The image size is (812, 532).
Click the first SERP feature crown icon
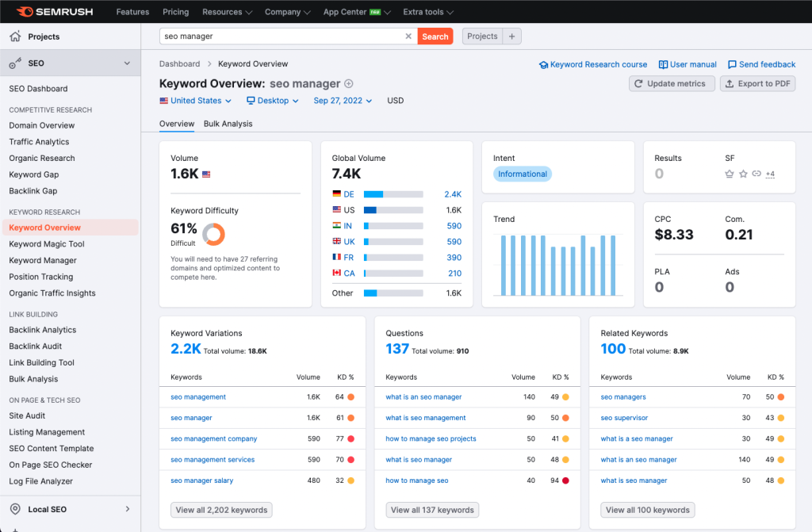[730, 174]
